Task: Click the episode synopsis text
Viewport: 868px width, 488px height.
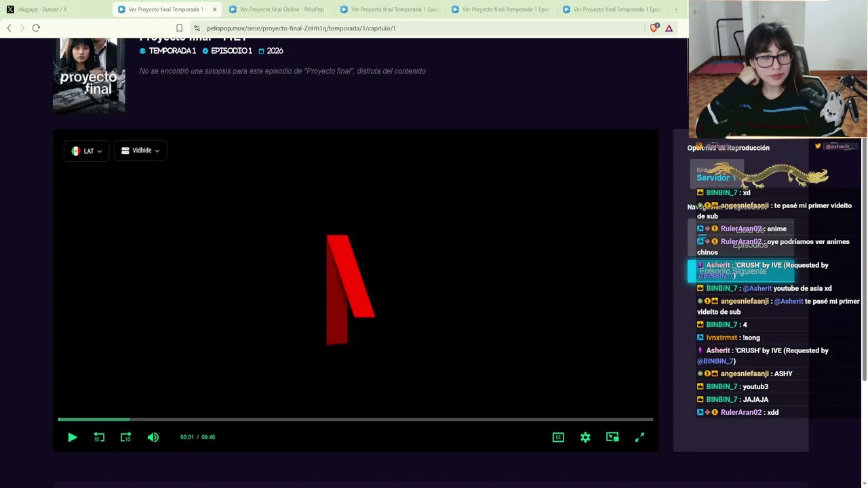Action: (x=283, y=71)
